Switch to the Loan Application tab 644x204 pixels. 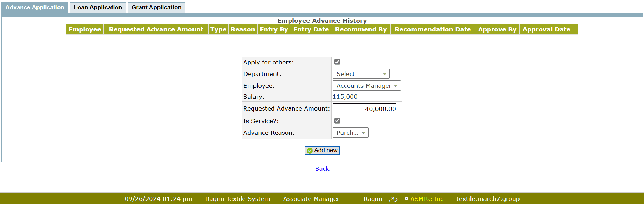pyautogui.click(x=98, y=7)
